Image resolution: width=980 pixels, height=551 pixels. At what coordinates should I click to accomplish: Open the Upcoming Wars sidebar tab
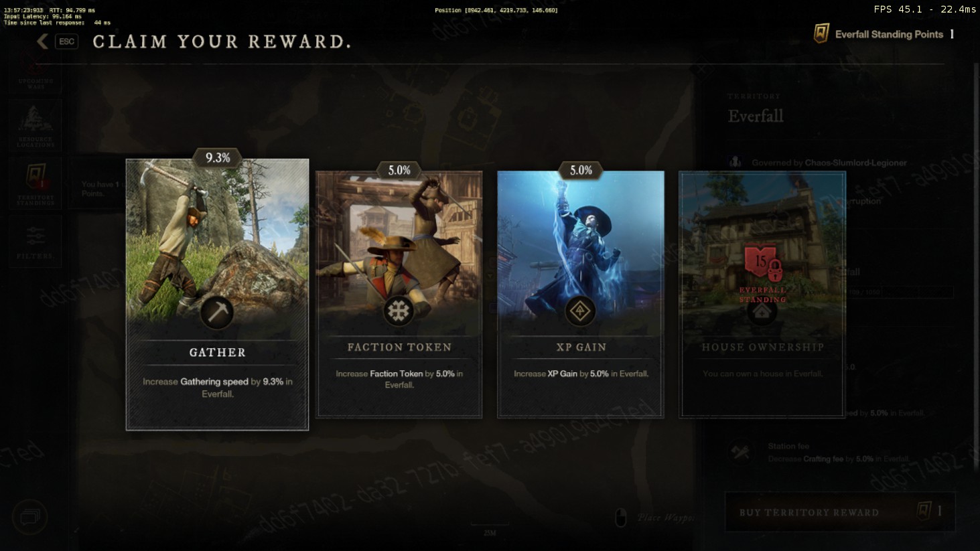pyautogui.click(x=36, y=74)
